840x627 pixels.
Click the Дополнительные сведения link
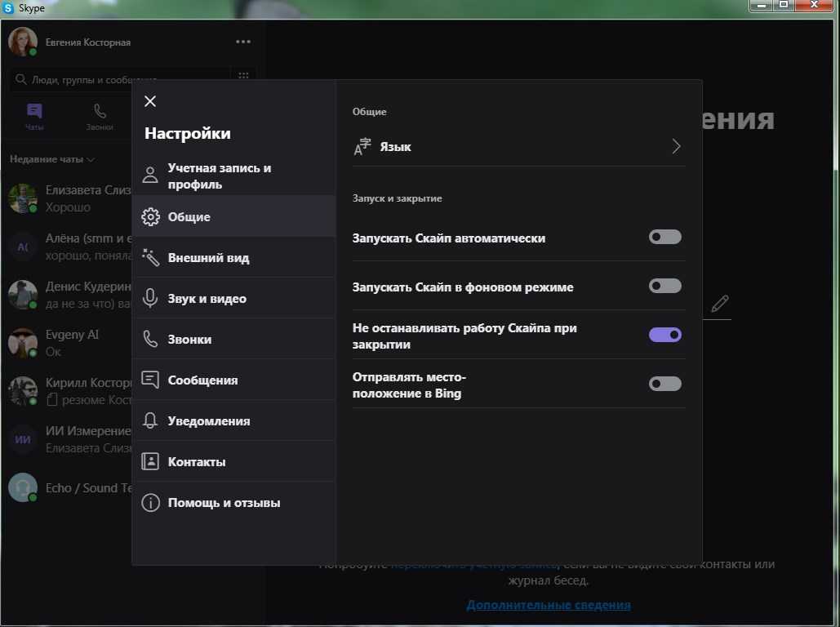click(x=548, y=605)
